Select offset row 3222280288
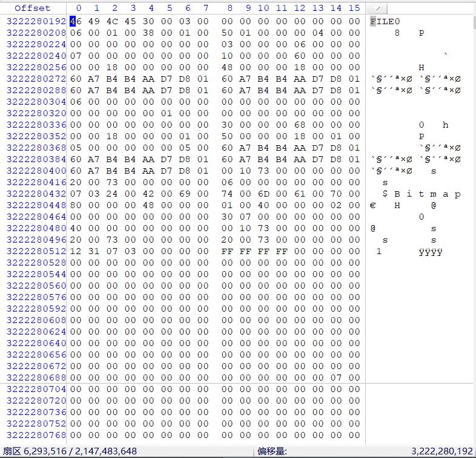Viewport: 476px width, 458px height. tap(36, 90)
